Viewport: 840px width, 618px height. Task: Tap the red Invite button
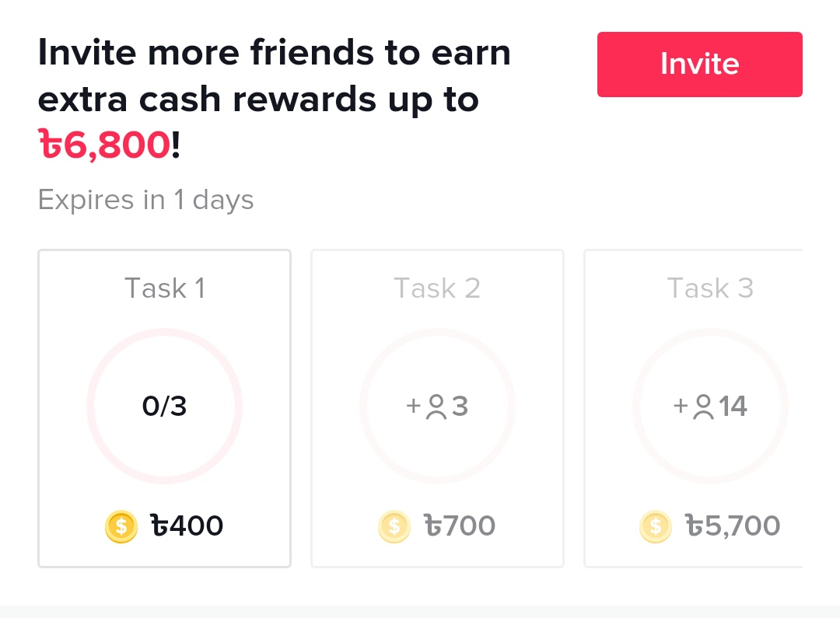pyautogui.click(x=699, y=65)
